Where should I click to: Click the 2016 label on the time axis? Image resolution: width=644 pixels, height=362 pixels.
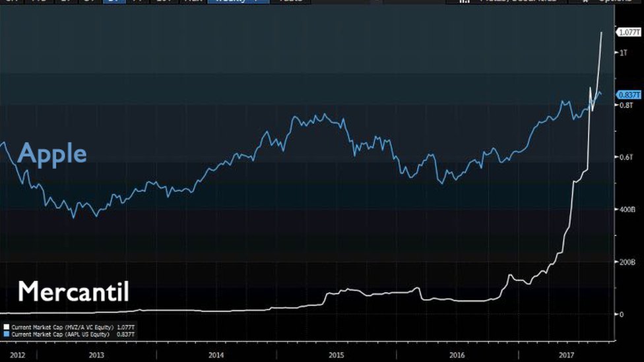click(x=457, y=355)
